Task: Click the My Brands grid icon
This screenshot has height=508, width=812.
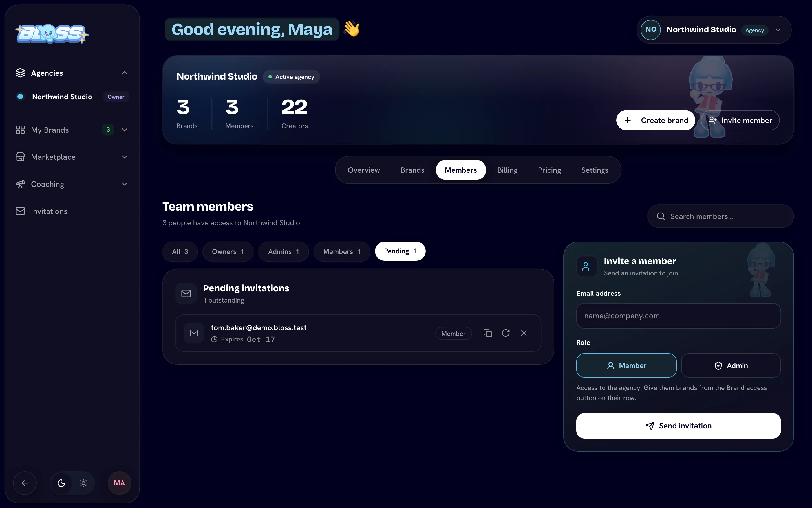Action: pyautogui.click(x=20, y=130)
